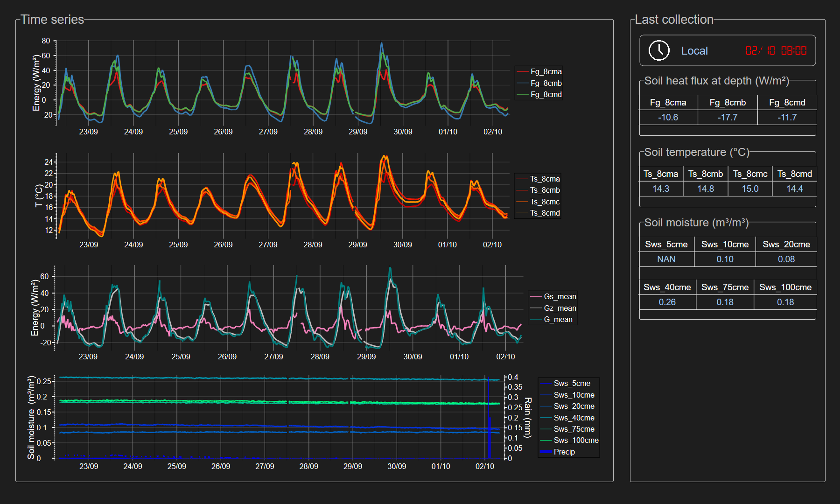Select the -17.7 heat flux value

pyautogui.click(x=728, y=118)
